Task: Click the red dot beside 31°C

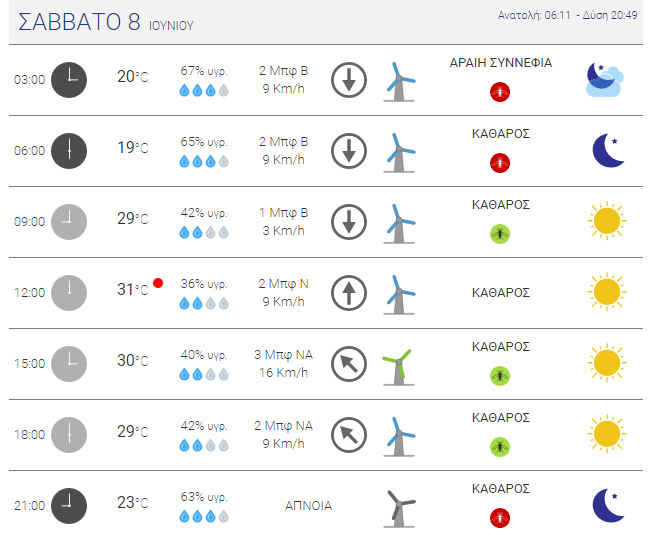Action: [158, 283]
